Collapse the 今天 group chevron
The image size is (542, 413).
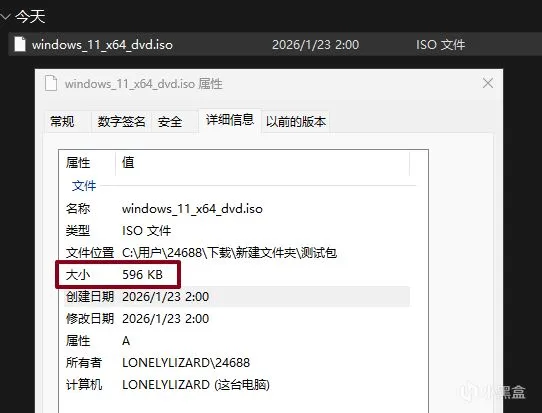pyautogui.click(x=5, y=16)
